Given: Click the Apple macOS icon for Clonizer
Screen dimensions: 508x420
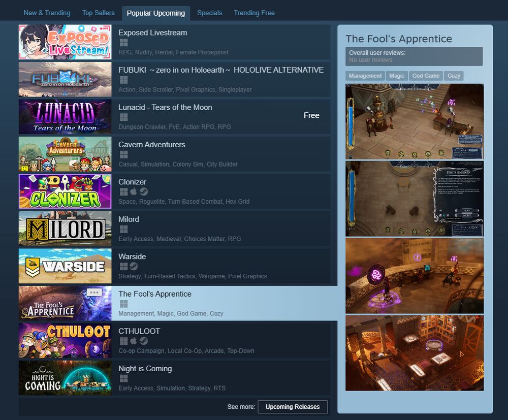Looking at the screenshot, I should [x=134, y=191].
